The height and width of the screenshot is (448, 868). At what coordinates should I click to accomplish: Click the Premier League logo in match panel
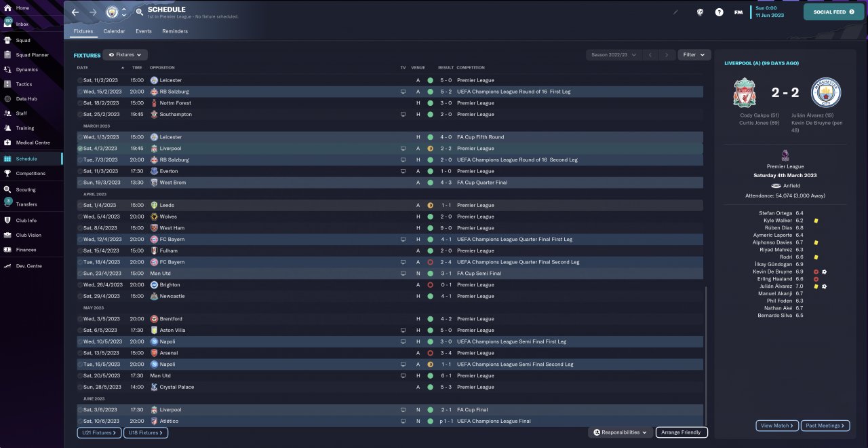click(785, 155)
